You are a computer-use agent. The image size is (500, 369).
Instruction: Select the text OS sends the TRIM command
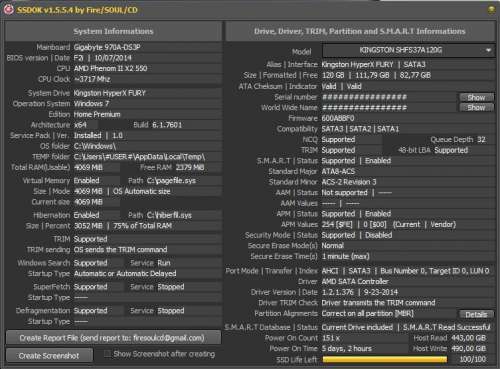point(120,250)
